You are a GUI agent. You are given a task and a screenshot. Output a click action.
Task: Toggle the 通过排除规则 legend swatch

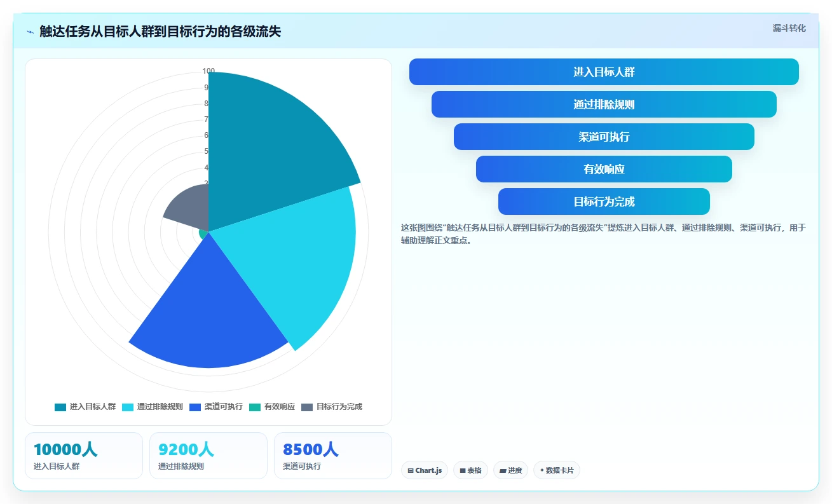pos(128,407)
